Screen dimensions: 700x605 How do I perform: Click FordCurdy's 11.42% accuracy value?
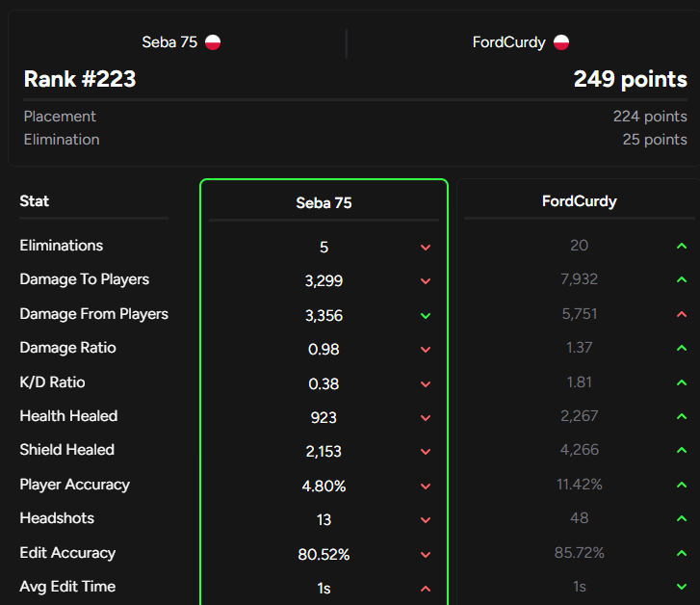[x=579, y=485]
